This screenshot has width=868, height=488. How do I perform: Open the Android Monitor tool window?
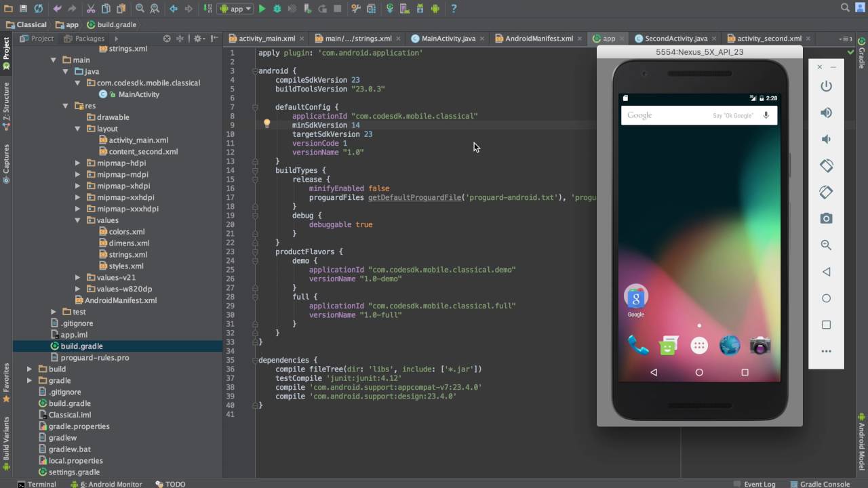tap(106, 484)
